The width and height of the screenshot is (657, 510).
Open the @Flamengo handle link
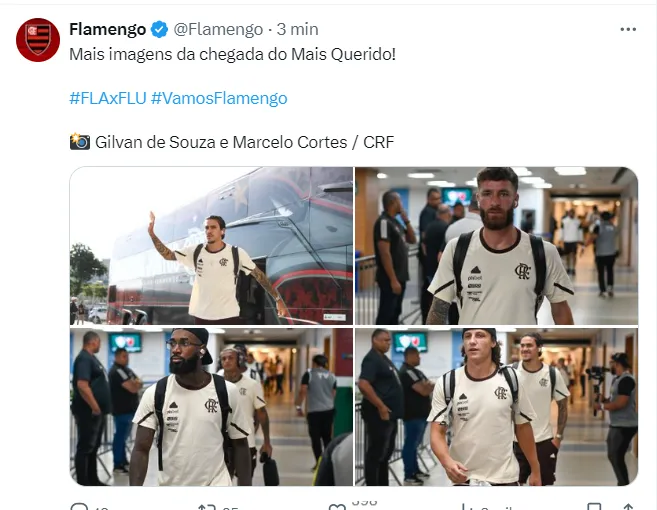point(218,29)
